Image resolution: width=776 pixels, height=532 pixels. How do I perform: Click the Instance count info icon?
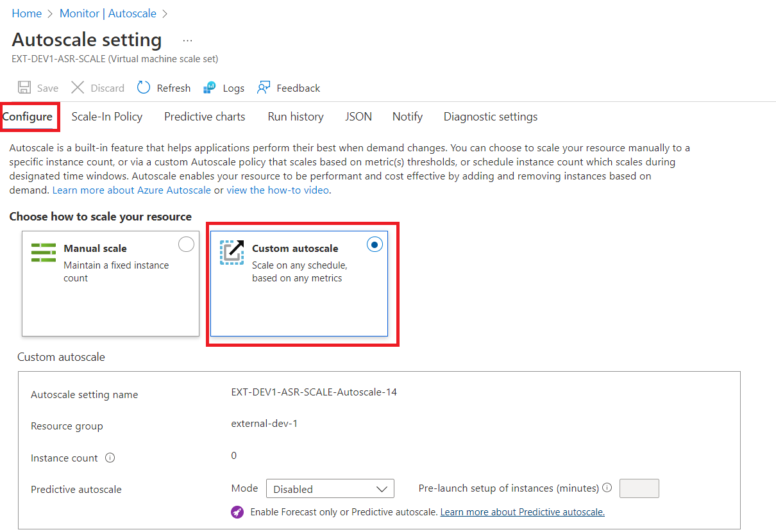[x=110, y=458]
